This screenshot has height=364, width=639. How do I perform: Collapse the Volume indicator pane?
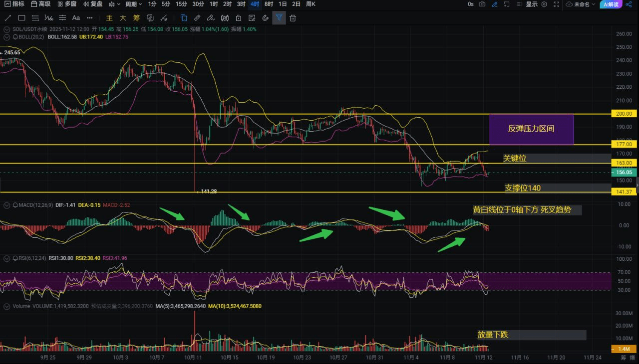click(6, 306)
